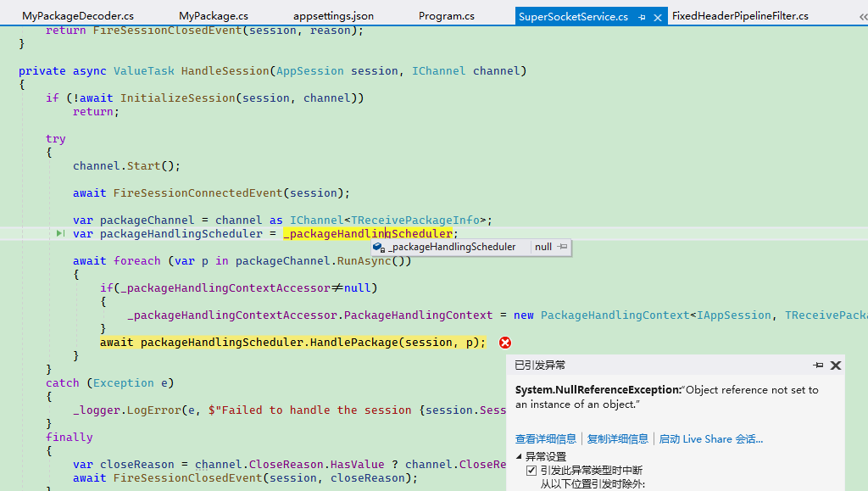
Task: Switch to the MyPackage.cs tab
Action: [x=213, y=15]
